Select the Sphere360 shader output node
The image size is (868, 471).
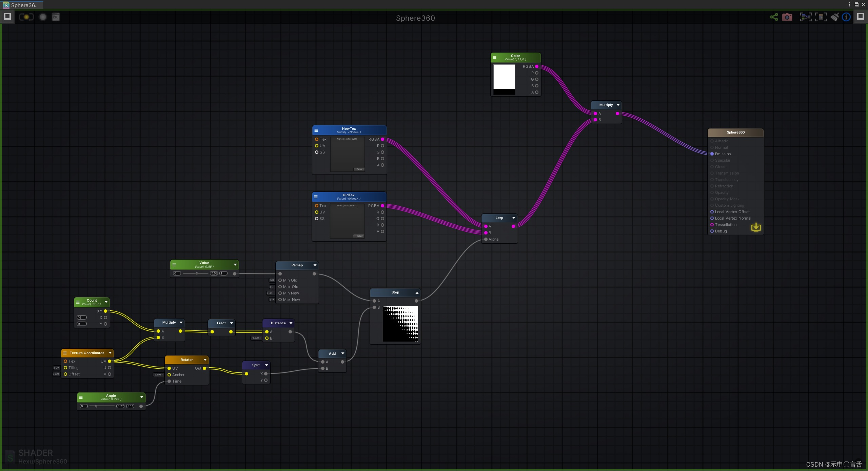tap(735, 132)
